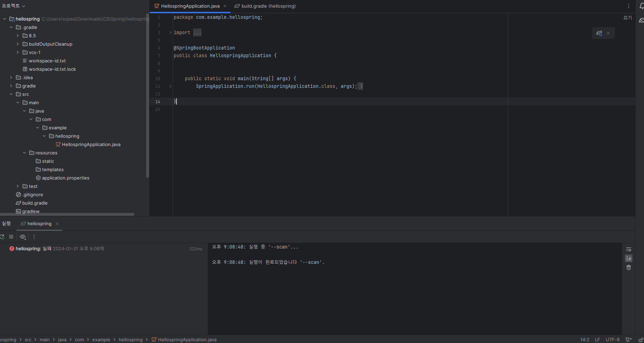Change the LF line separator setting

(597, 340)
